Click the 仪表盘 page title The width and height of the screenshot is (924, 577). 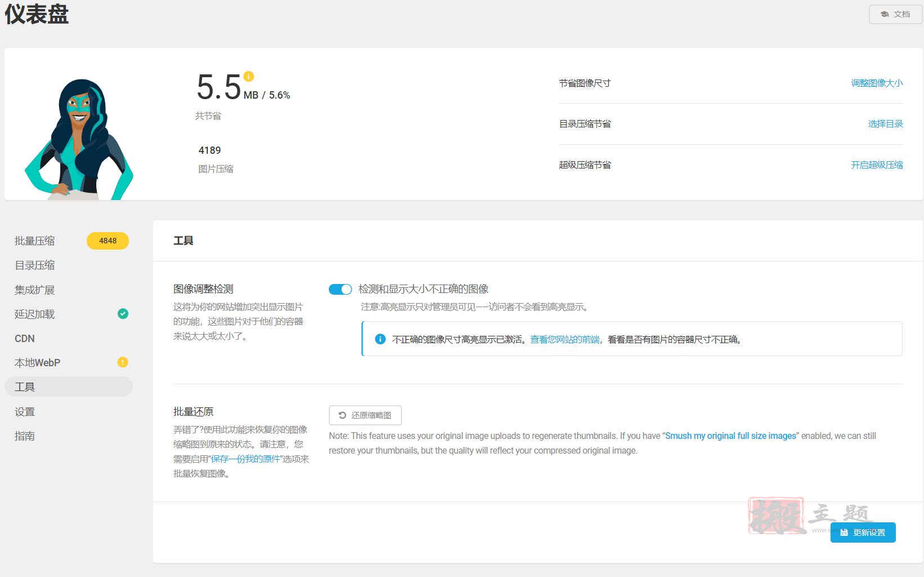[x=37, y=14]
